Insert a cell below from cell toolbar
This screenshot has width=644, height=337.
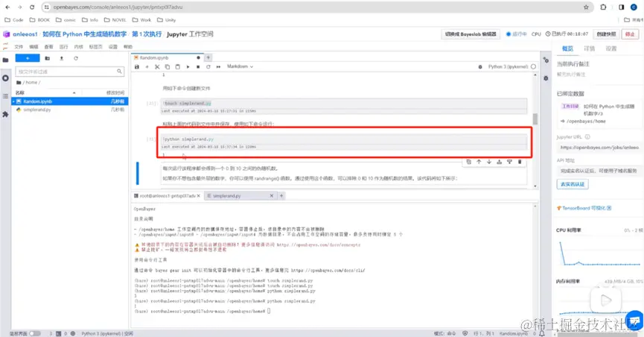(x=509, y=162)
